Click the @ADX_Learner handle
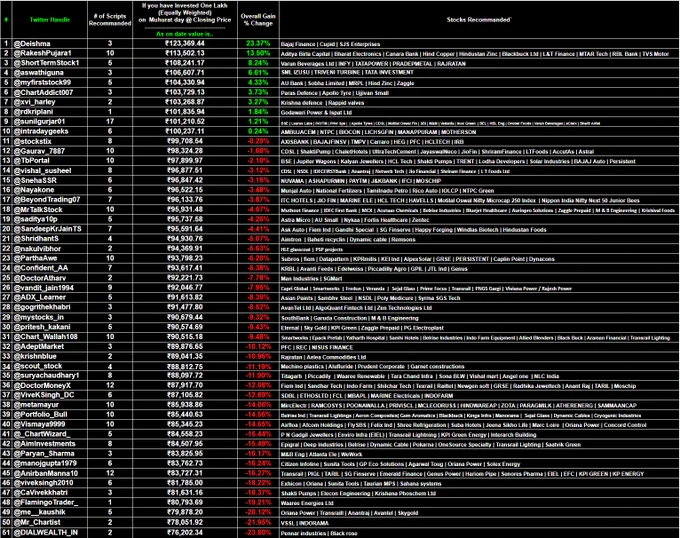Image resolution: width=680 pixels, height=538 pixels. [39, 297]
